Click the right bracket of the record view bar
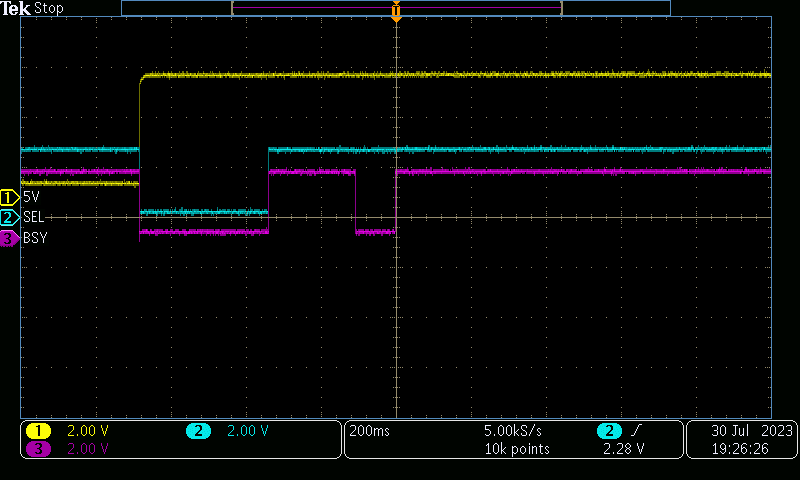Viewport: 800px width, 480px height. [561, 8]
